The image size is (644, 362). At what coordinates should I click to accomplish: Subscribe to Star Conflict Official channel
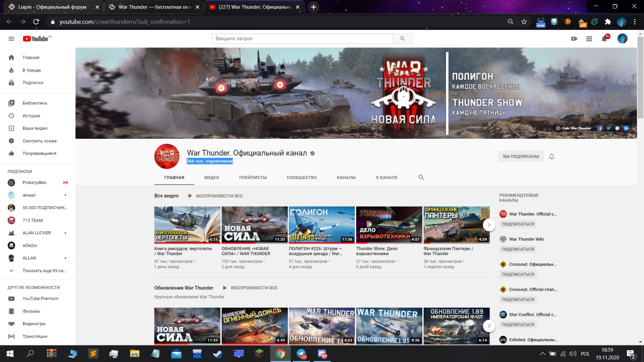click(x=518, y=324)
